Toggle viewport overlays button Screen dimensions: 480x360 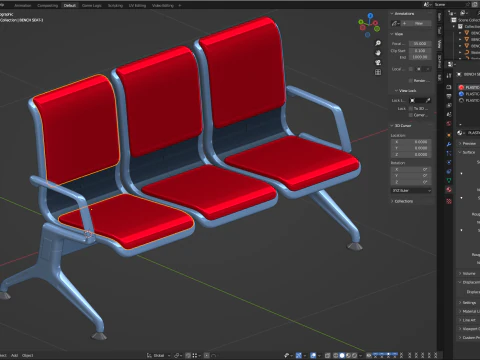(x=313, y=355)
